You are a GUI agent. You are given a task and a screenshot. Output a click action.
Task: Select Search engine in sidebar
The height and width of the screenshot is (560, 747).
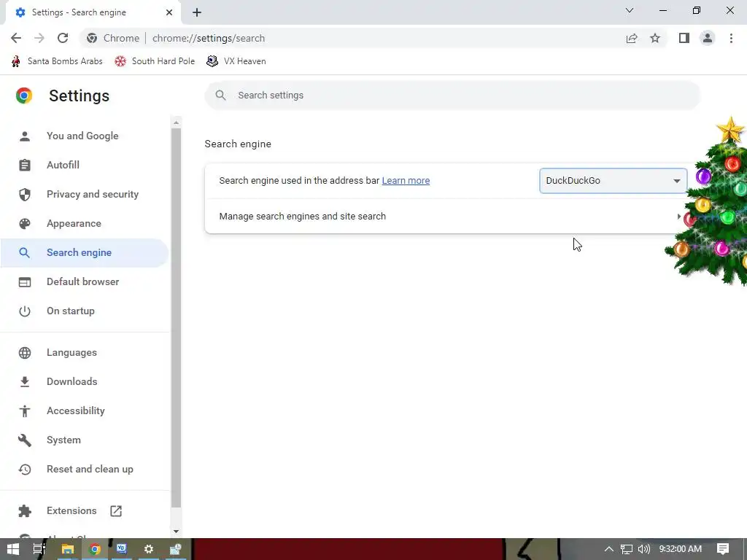(85, 252)
